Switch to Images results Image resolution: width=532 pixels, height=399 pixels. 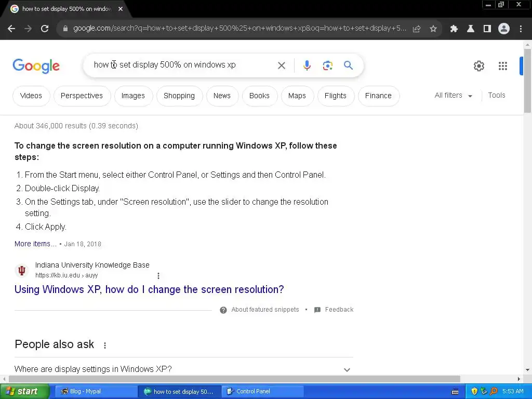tap(134, 96)
